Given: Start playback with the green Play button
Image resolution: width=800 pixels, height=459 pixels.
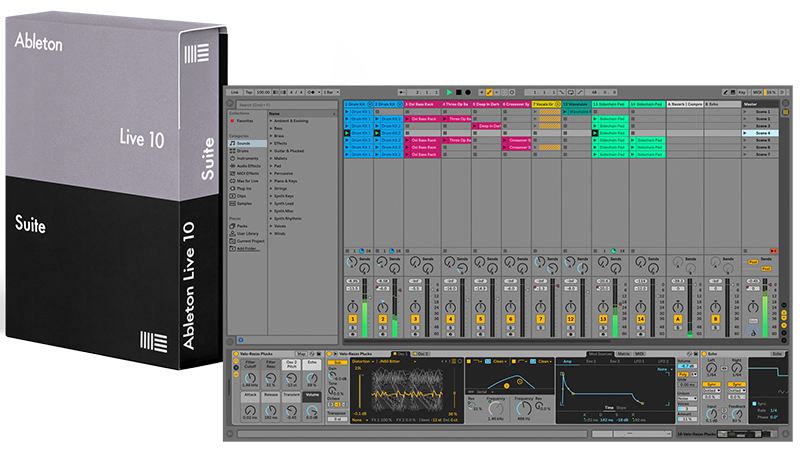Looking at the screenshot, I should pyautogui.click(x=449, y=92).
